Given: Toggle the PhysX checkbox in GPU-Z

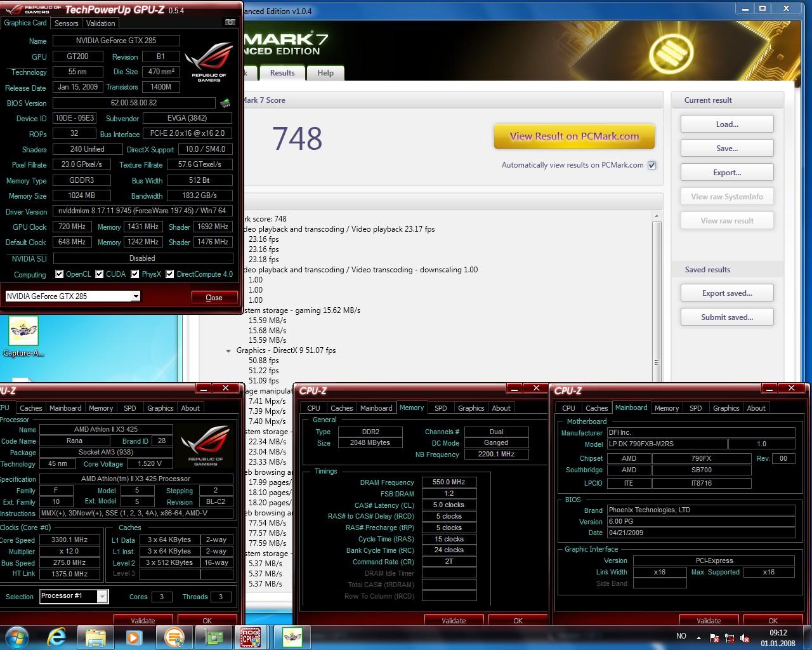Looking at the screenshot, I should [x=134, y=274].
